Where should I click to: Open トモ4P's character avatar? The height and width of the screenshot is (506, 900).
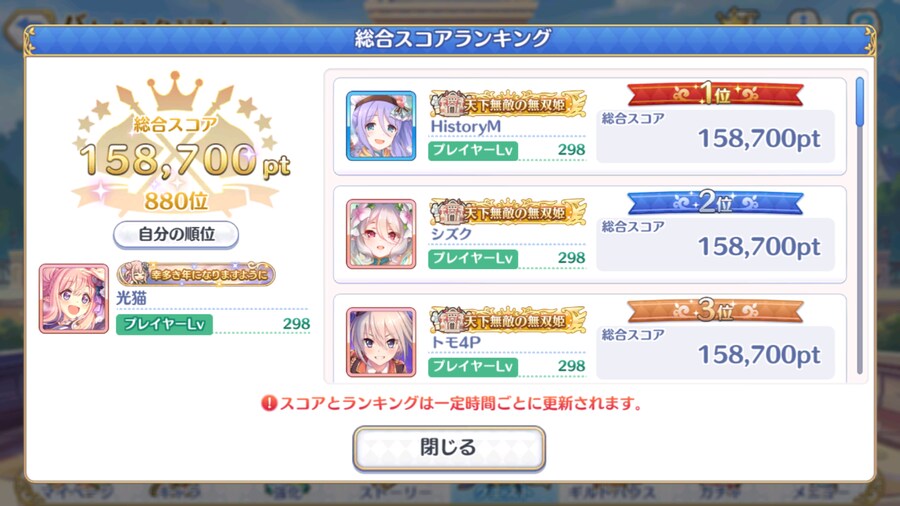coord(381,342)
